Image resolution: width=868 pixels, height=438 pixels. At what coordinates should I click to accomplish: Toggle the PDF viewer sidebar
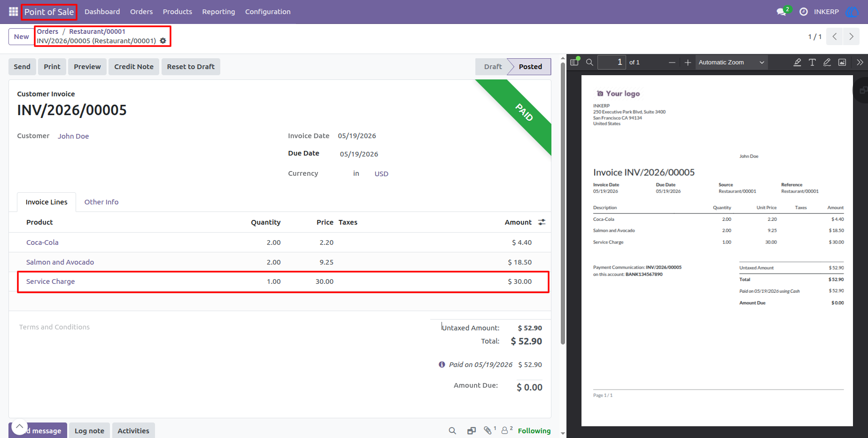574,62
